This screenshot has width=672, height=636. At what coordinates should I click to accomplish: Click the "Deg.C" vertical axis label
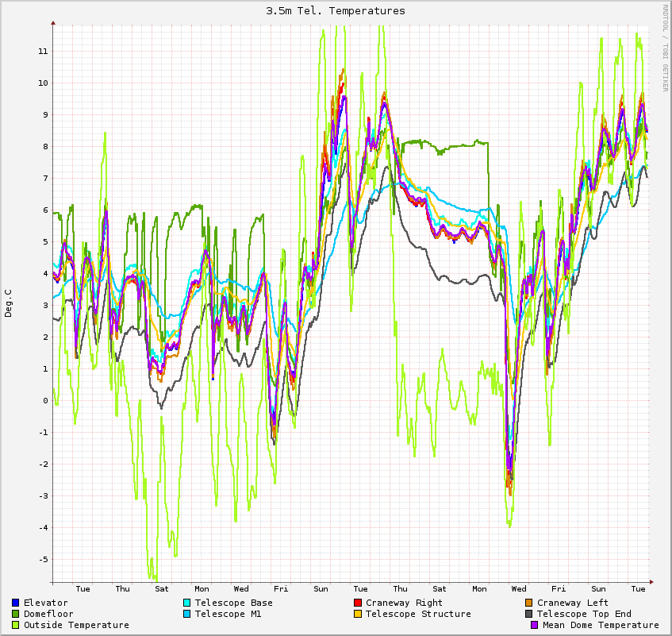pos(9,303)
